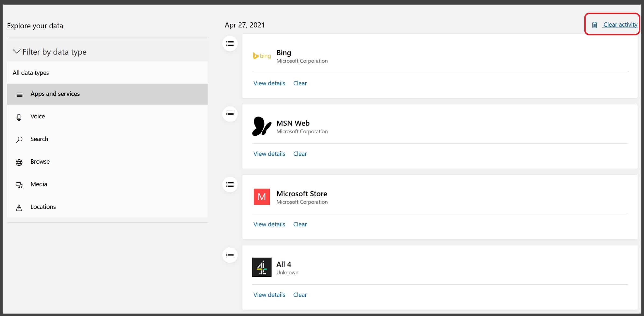
Task: Click the Bing logo
Action: [x=262, y=56]
